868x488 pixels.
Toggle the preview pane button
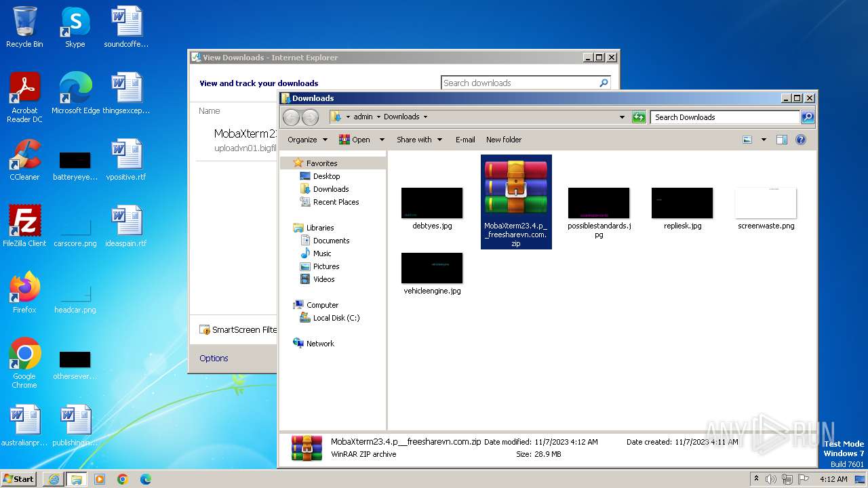click(x=781, y=140)
